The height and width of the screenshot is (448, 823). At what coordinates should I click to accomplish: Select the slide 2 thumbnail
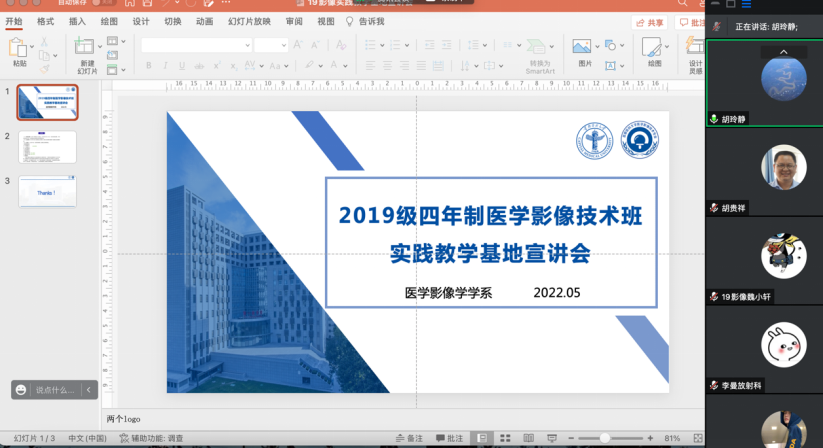(x=47, y=147)
